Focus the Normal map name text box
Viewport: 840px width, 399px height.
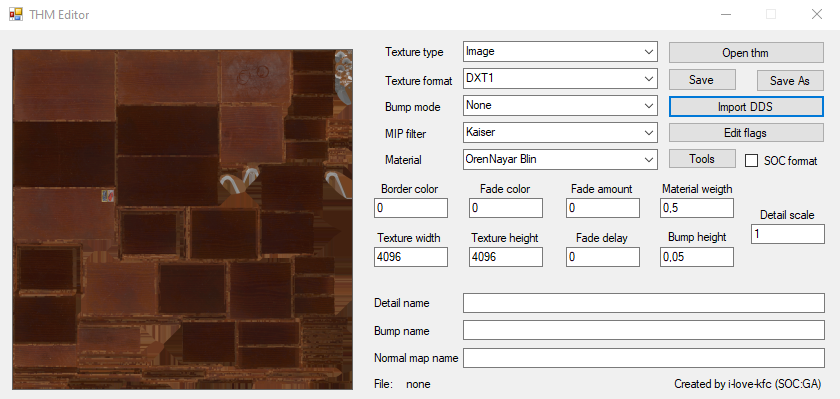[643, 358]
